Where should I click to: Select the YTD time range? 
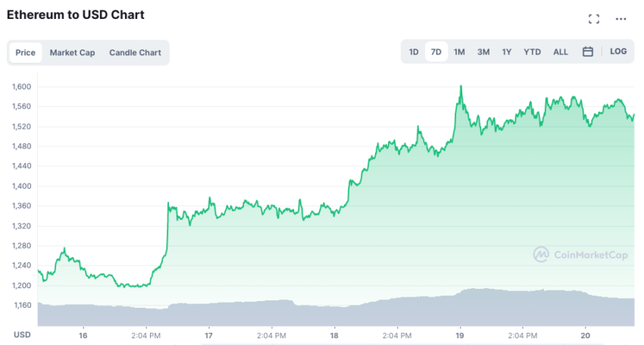click(x=532, y=52)
